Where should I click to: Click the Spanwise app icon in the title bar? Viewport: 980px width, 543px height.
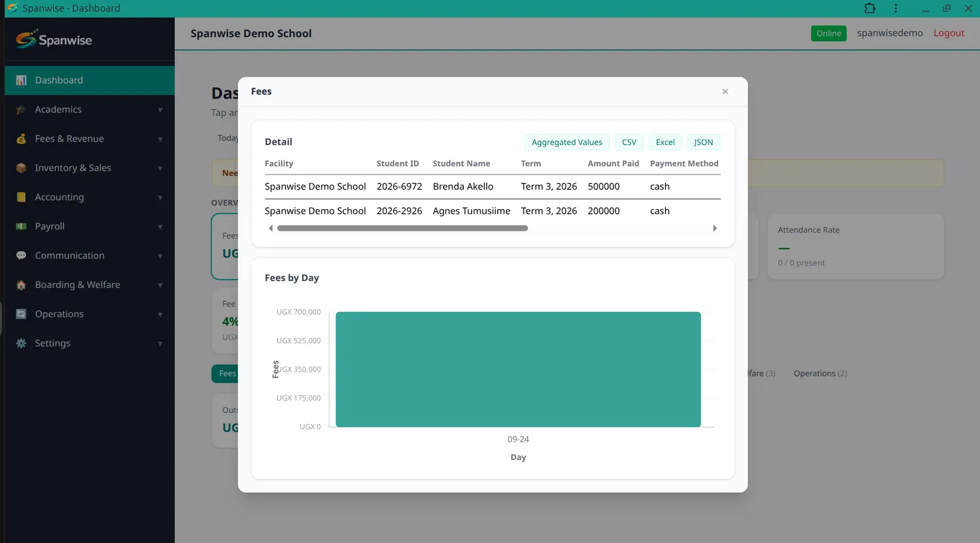(12, 8)
